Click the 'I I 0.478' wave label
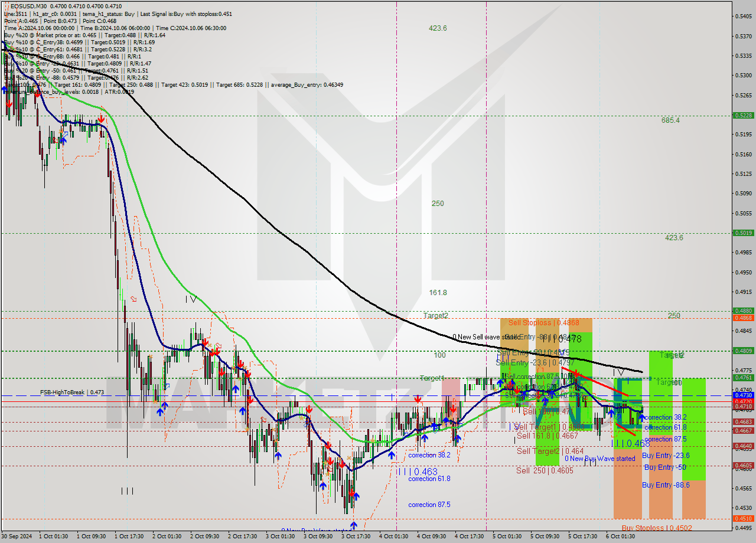This screenshot has height=543, width=756. point(561,339)
